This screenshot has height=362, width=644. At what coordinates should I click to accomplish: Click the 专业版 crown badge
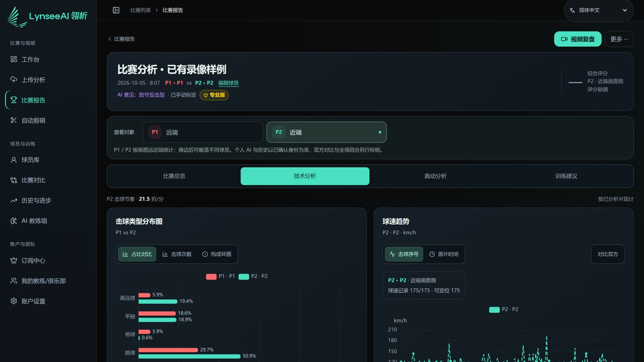point(214,95)
